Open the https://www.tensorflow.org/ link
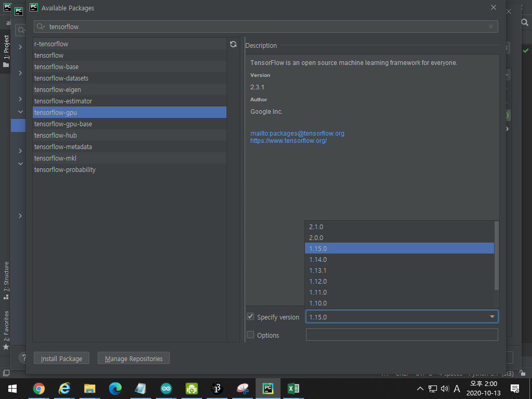The width and height of the screenshot is (532, 399). coord(288,140)
